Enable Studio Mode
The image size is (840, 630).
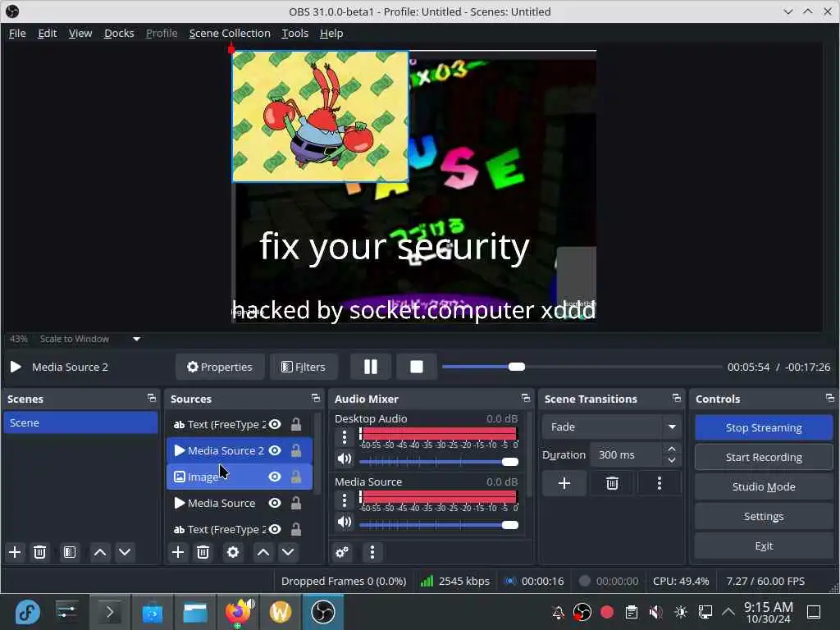pos(764,486)
